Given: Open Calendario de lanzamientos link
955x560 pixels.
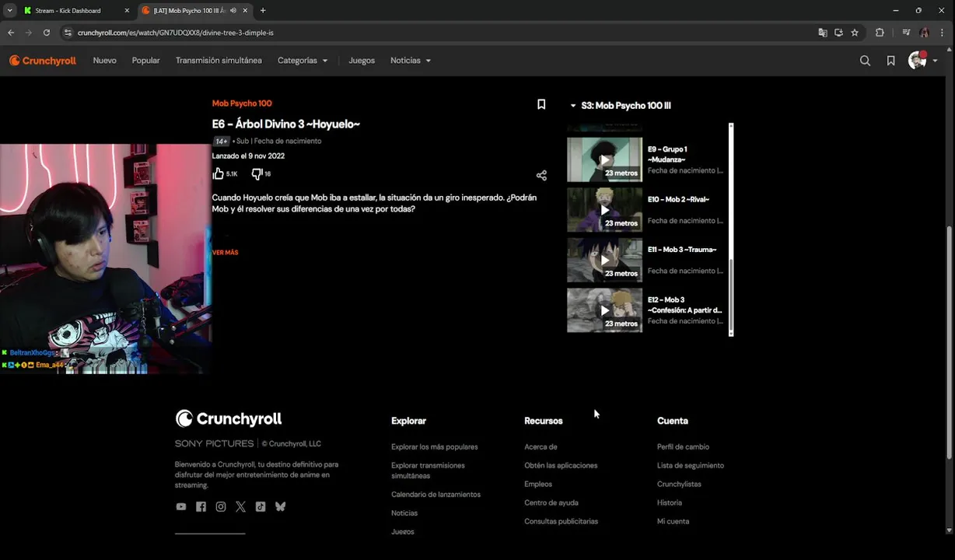Looking at the screenshot, I should (436, 495).
